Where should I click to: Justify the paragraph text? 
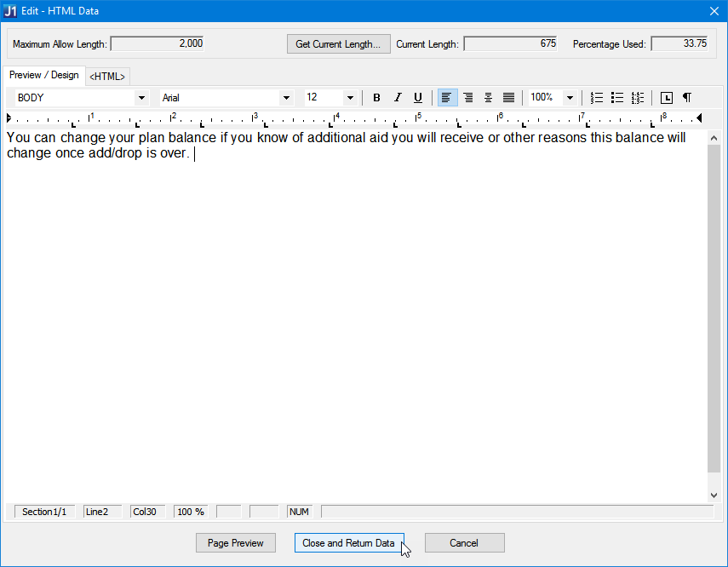[x=508, y=98]
